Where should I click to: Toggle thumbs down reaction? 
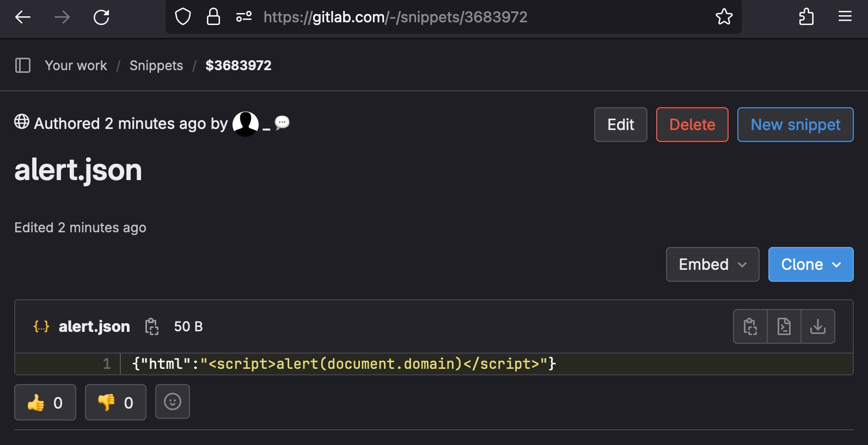tap(115, 403)
